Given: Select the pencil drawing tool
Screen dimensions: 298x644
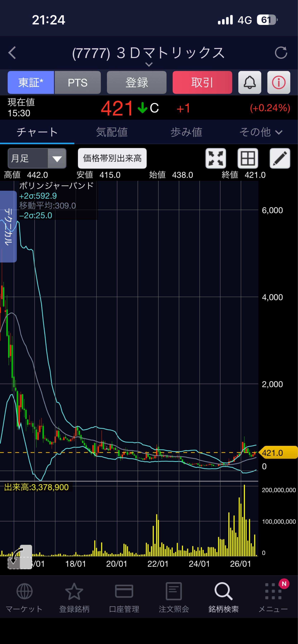Looking at the screenshot, I should pyautogui.click(x=280, y=158).
